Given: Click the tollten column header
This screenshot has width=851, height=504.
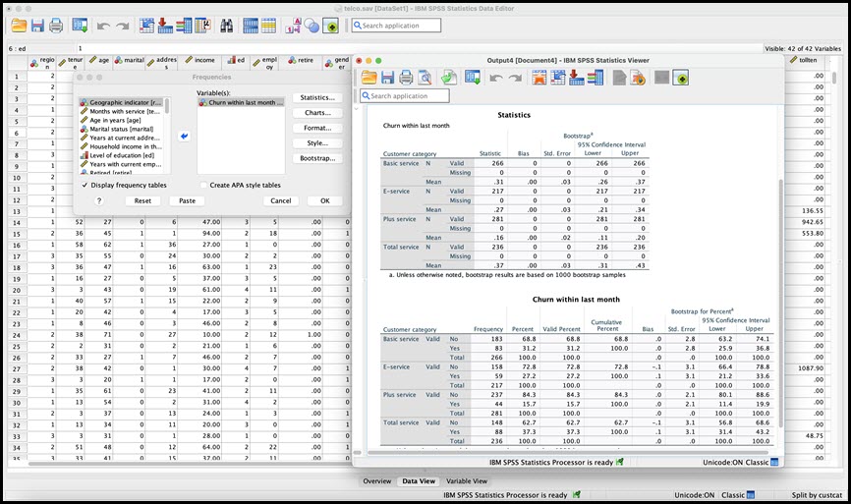Looking at the screenshot, I should tap(803, 60).
